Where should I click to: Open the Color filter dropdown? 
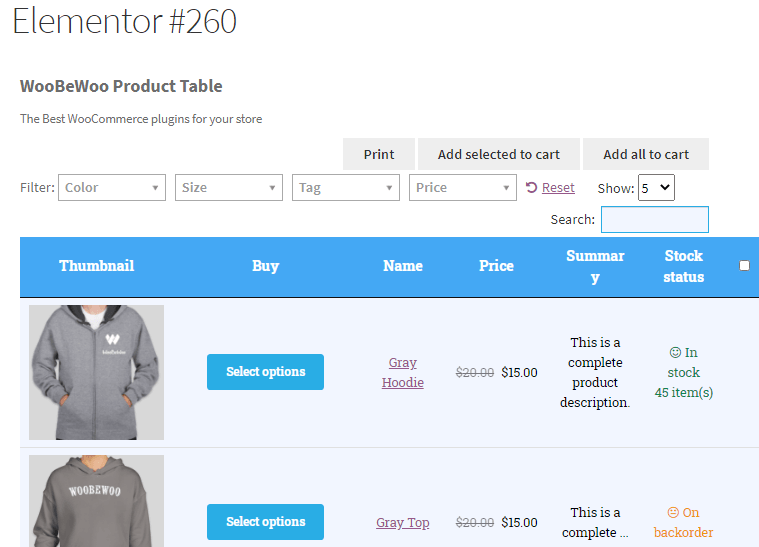112,187
